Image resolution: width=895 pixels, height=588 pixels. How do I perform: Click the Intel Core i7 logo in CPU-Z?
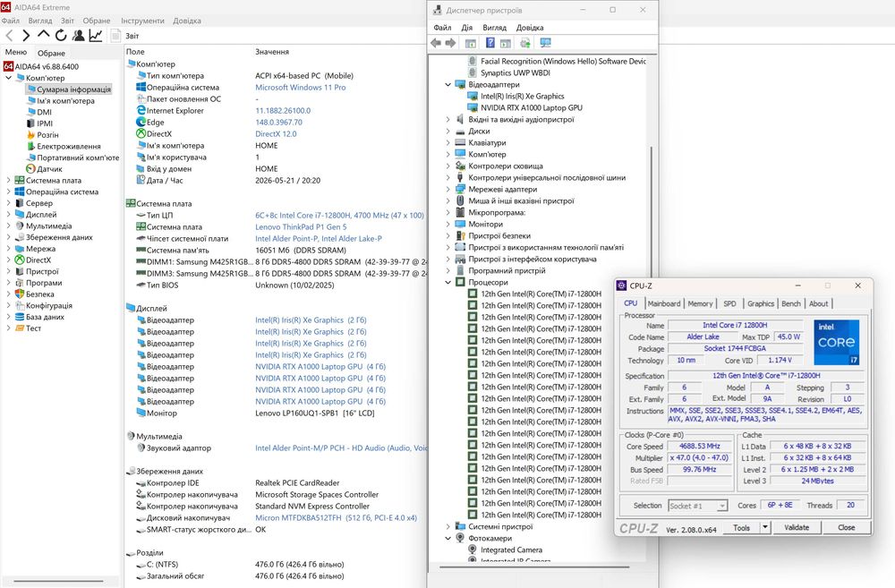pyautogui.click(x=836, y=343)
